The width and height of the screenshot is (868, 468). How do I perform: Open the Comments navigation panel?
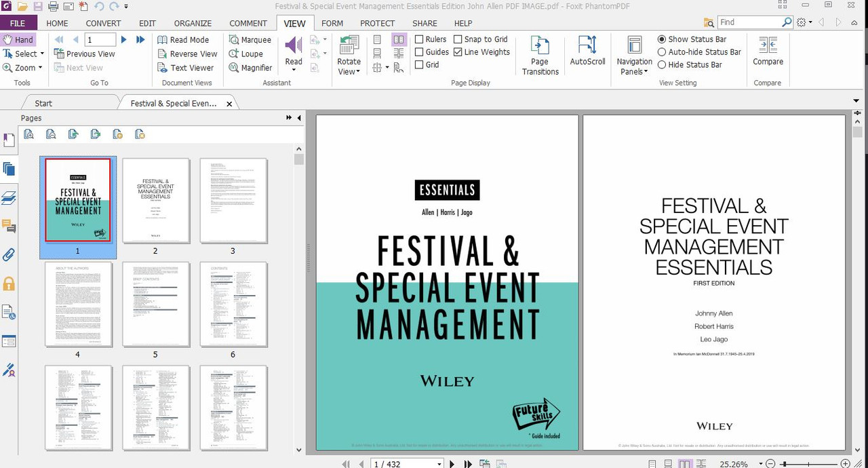(x=9, y=226)
